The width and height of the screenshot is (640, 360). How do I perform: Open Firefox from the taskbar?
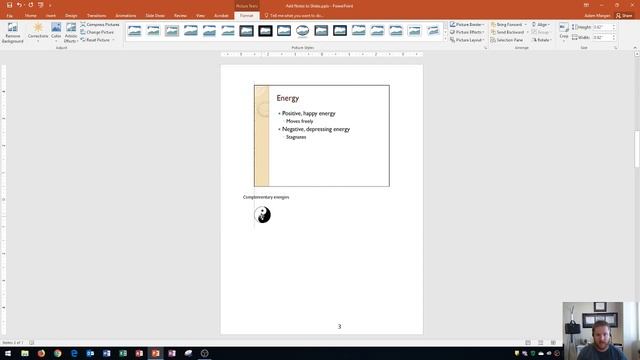click(41, 353)
